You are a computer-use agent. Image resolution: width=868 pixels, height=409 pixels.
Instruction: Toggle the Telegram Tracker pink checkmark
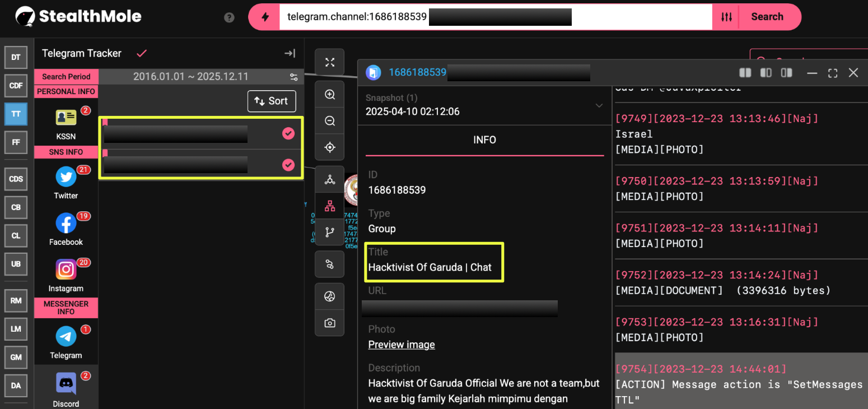point(142,53)
